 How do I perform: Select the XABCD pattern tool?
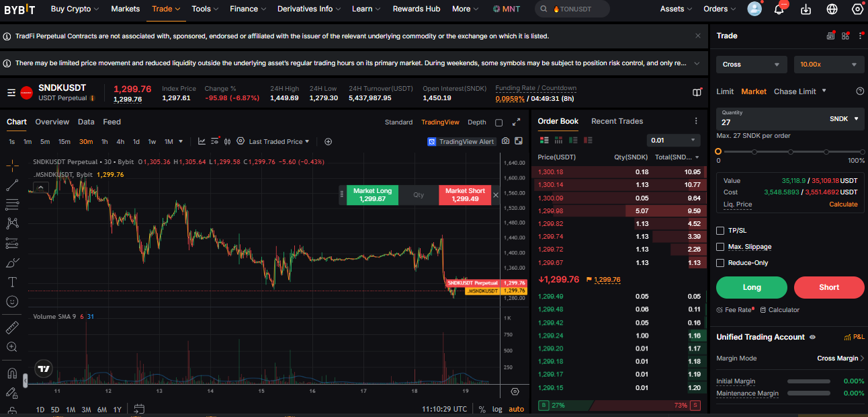tap(12, 223)
